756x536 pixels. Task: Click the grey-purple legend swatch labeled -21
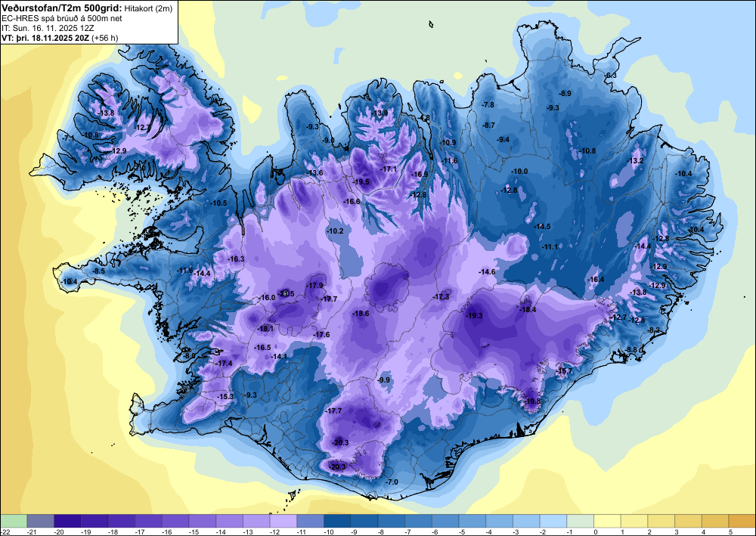click(x=41, y=521)
